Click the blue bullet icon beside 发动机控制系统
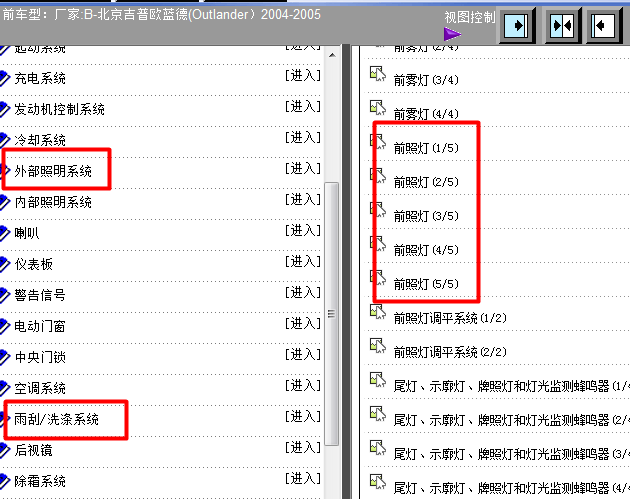Image resolution: width=630 pixels, height=499 pixels. pos(4,109)
